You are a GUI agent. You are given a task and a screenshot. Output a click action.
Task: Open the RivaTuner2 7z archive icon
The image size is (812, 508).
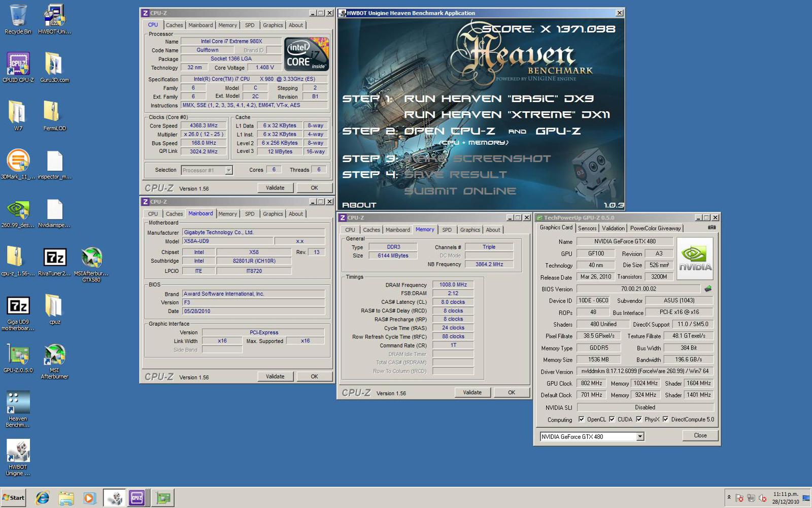(x=54, y=261)
